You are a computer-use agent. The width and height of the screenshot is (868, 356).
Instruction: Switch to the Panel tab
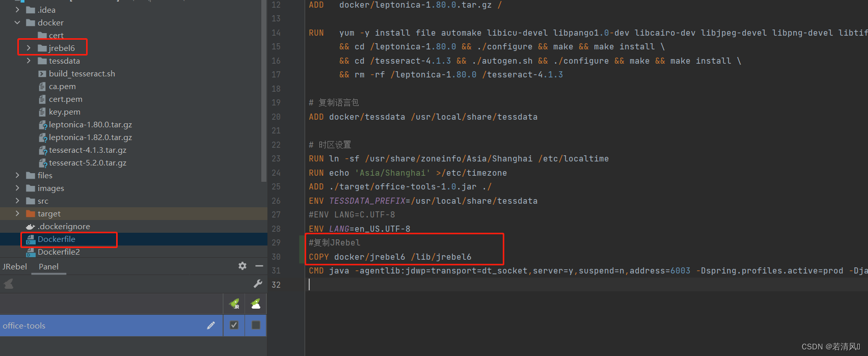[x=48, y=266]
